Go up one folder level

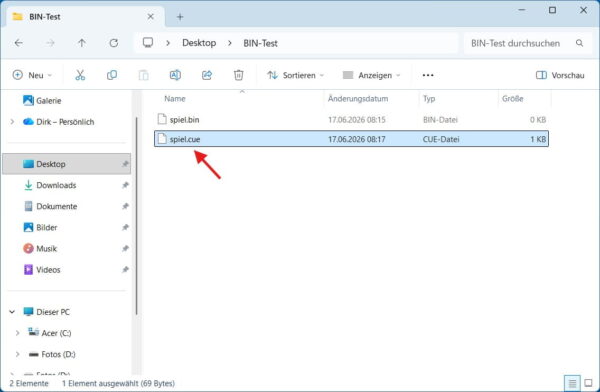tap(82, 43)
